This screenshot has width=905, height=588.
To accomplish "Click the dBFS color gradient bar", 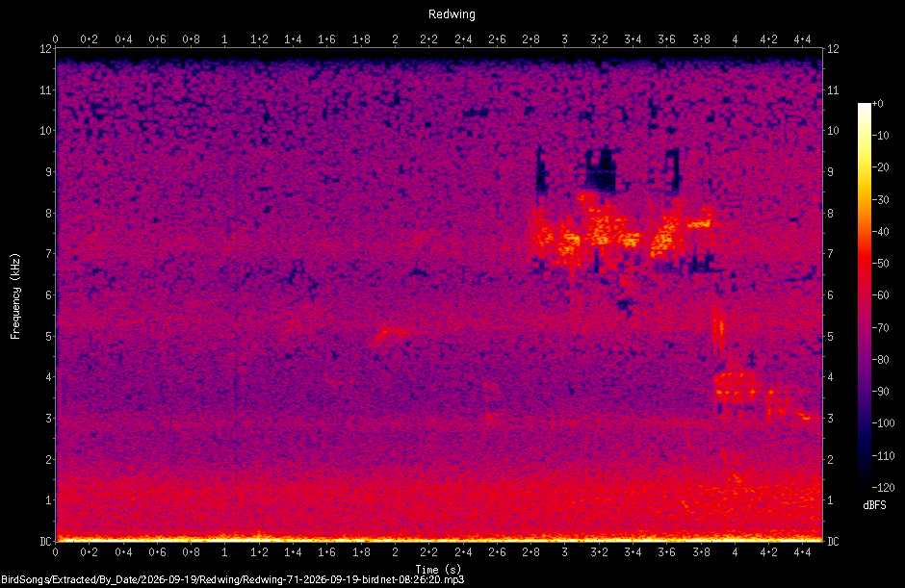I will (x=864, y=294).
